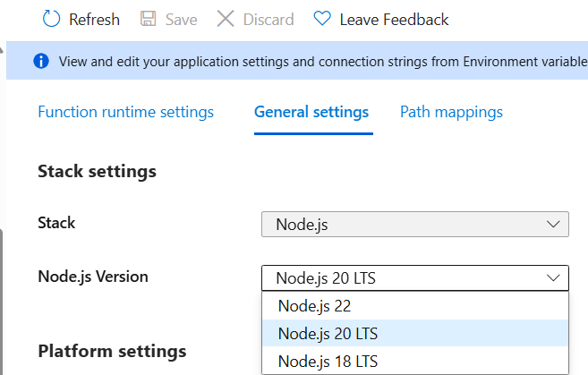Click the Node.js Version dropdown chevron arrow
Viewport: 588px width, 375px height.
pyautogui.click(x=551, y=277)
